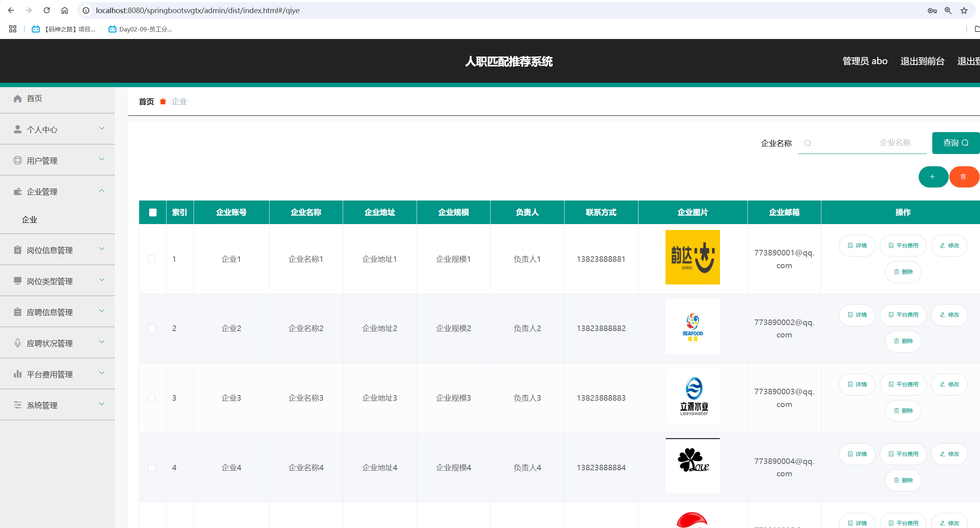Expand the 用户管理 menu chevron
This screenshot has width=980, height=528.
click(102, 160)
